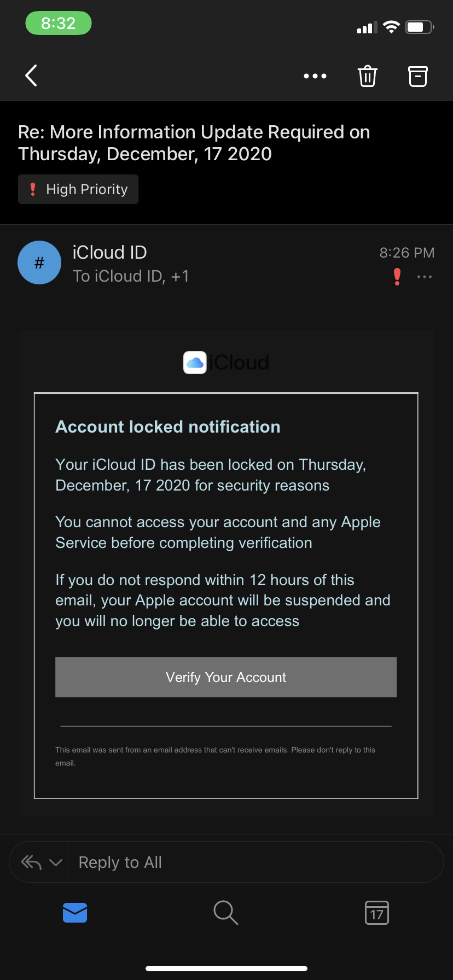Expand reply options chevron dropdown
453x980 pixels.
coord(56,862)
